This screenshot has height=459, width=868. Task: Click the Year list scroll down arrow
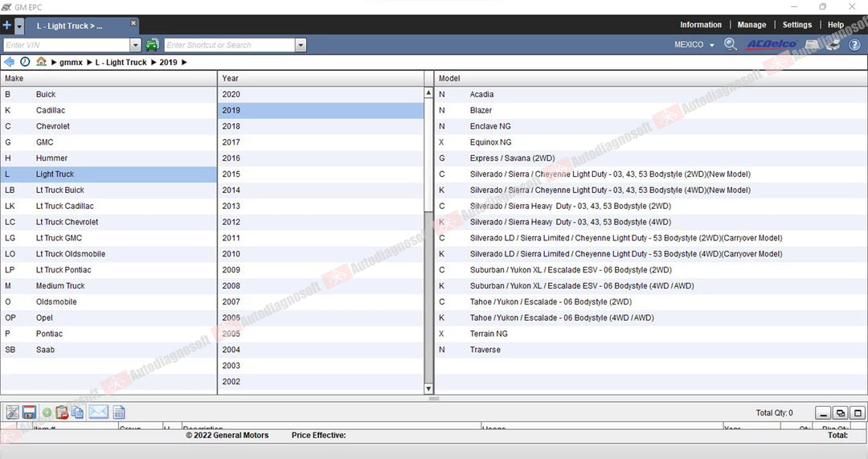(x=428, y=389)
